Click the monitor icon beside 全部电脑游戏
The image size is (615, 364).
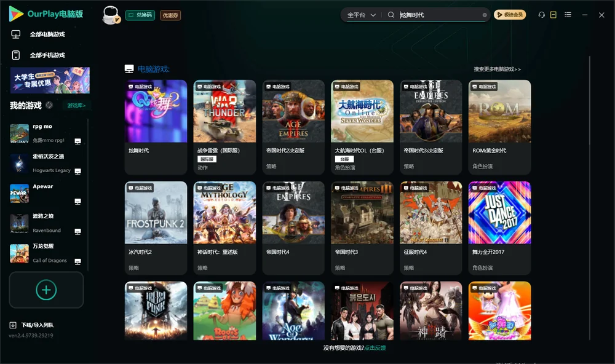tap(16, 34)
